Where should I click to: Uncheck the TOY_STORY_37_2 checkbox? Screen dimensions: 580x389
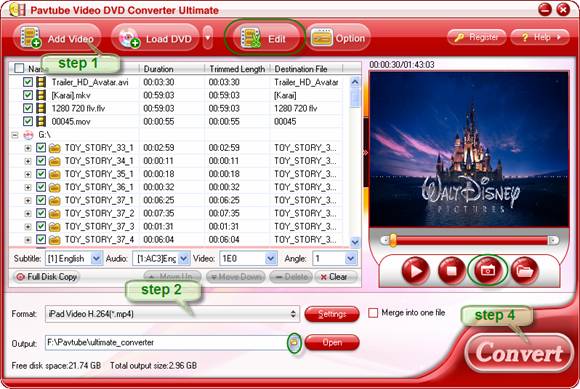(x=41, y=213)
